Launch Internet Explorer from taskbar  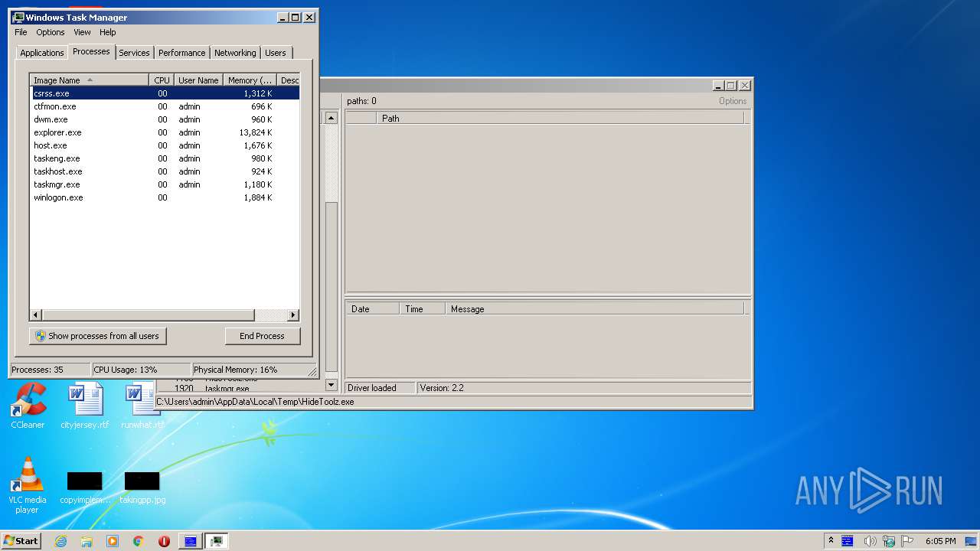tap(61, 541)
